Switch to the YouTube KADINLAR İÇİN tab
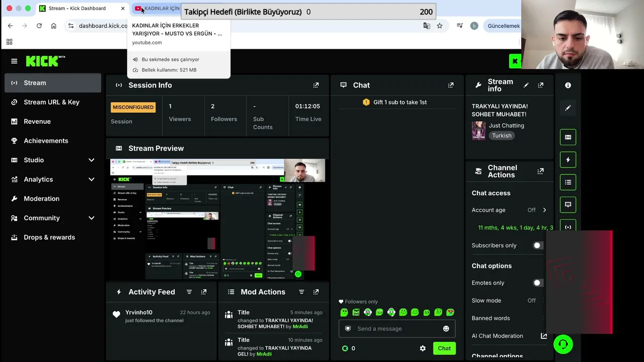The height and width of the screenshot is (362, 644). pos(157,9)
